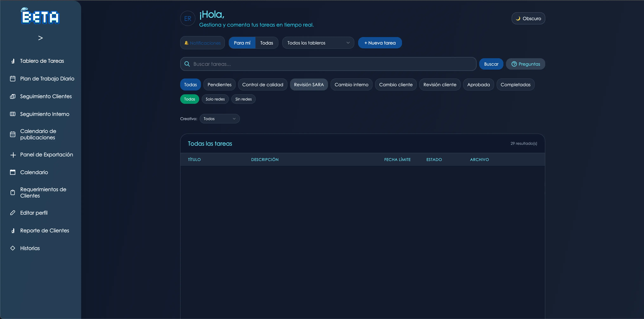644x319 pixels.
Task: Filter by Revisión SARA
Action: tap(309, 85)
